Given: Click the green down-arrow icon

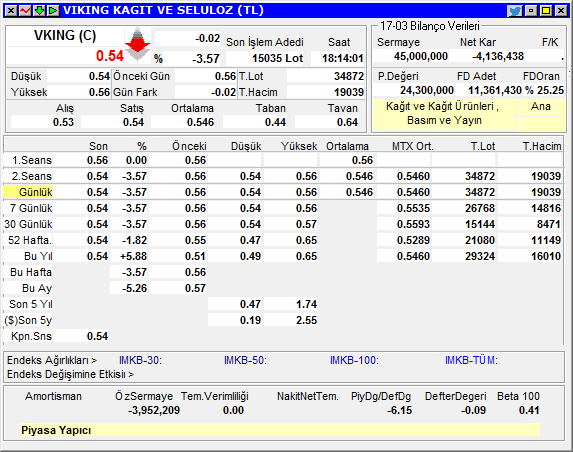Looking at the screenshot, I should (x=39, y=11).
